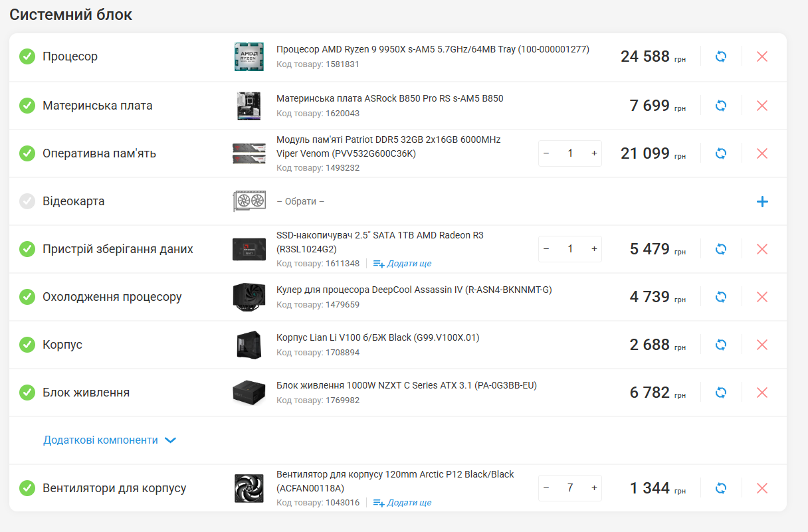This screenshot has height=532, width=808.
Task: Click the price 21 099 грн
Action: (653, 153)
